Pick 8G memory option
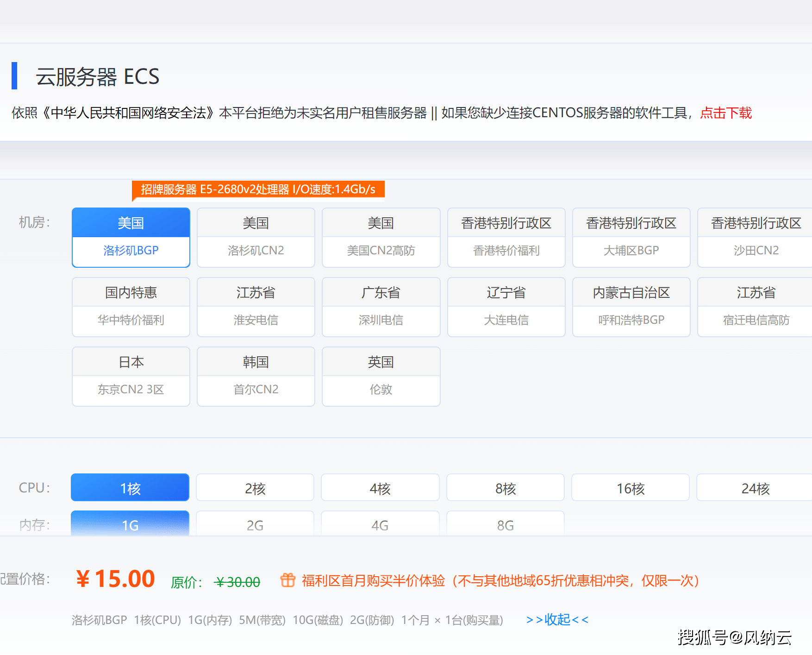Image resolution: width=812 pixels, height=655 pixels. [x=506, y=523]
